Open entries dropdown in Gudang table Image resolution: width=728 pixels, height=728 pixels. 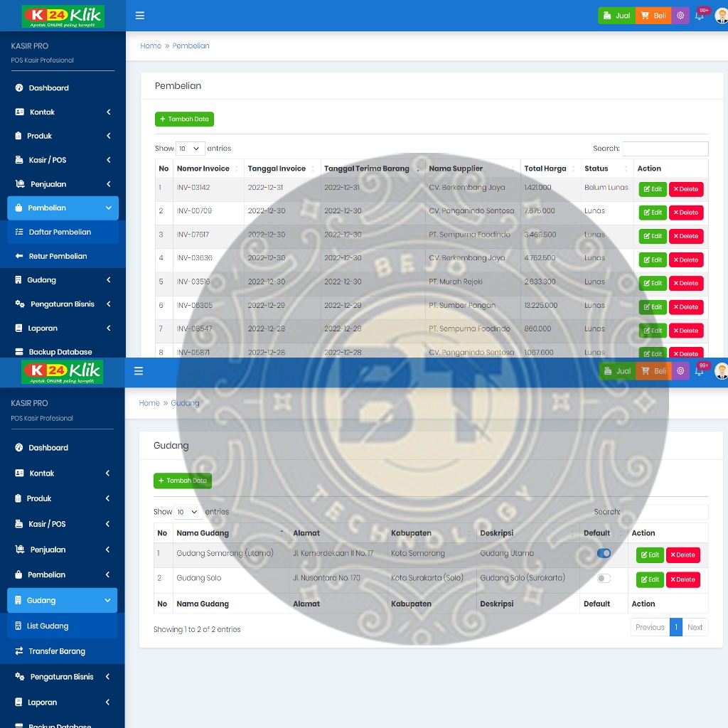188,512
